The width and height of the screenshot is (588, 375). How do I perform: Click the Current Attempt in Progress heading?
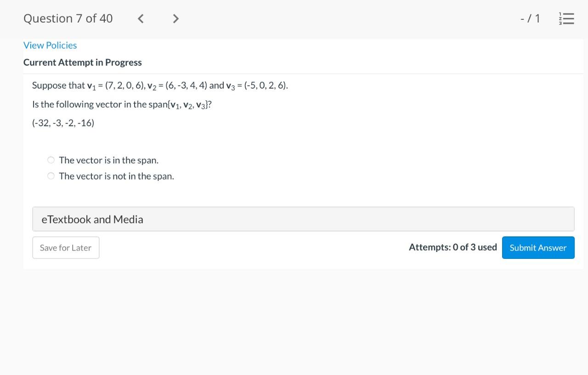[x=83, y=62]
